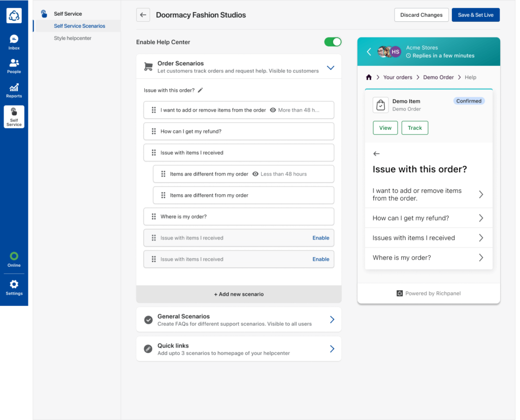Viewport: 520px width, 420px height.
Task: Expand the General Scenarios section
Action: pos(332,320)
